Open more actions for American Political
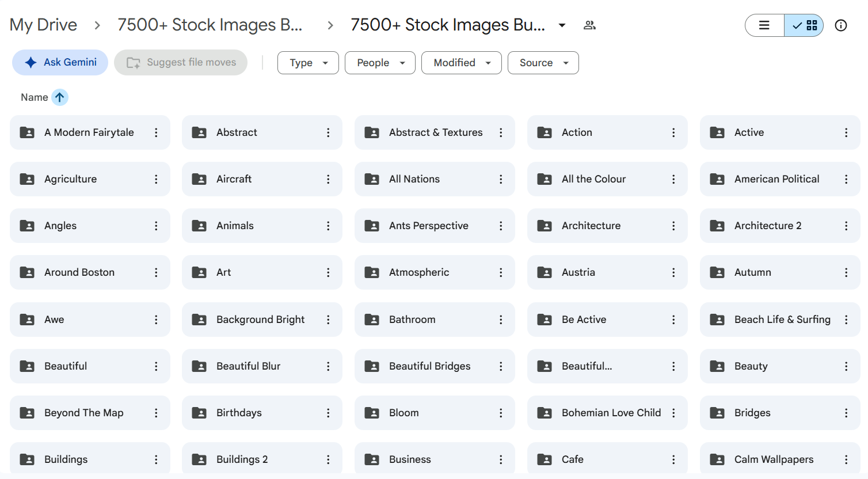This screenshot has width=868, height=479. pyautogui.click(x=846, y=179)
